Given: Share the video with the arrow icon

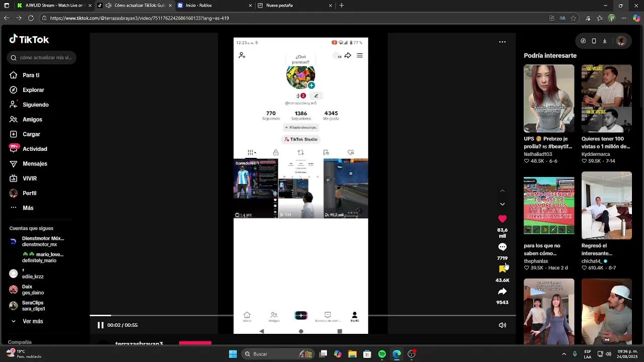Looking at the screenshot, I should [x=502, y=292].
